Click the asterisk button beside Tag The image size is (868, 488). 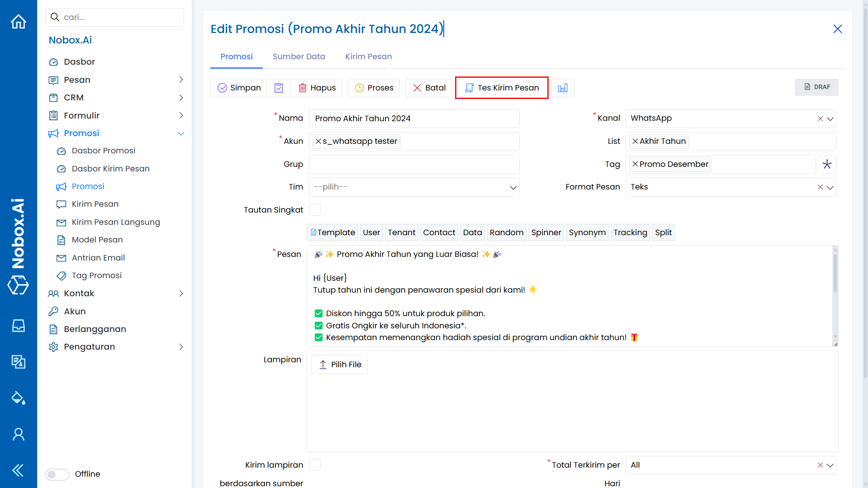point(827,164)
